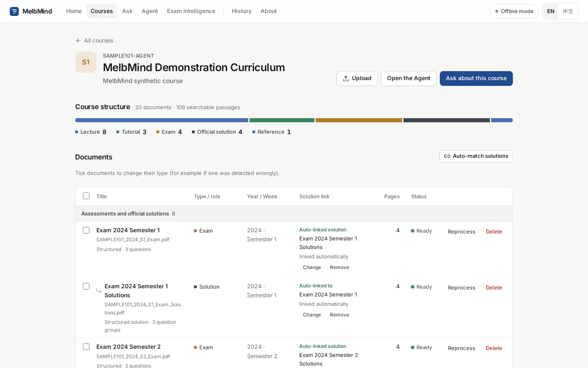Click the blue Lecture segment of structure bar
Screen dimensions: 588x368
click(x=162, y=120)
